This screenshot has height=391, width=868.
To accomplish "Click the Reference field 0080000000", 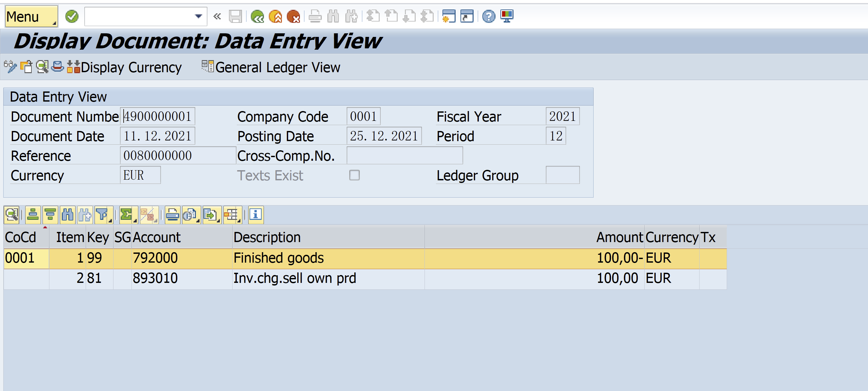I will coord(178,155).
